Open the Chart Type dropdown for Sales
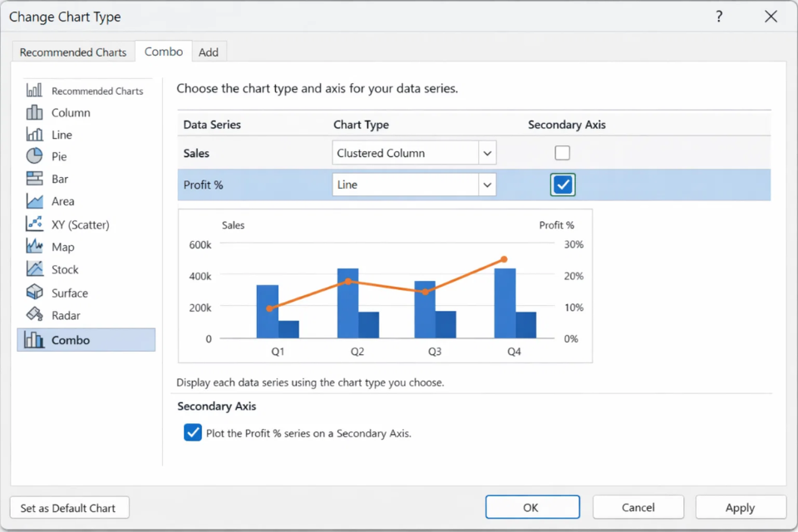 pyautogui.click(x=489, y=152)
